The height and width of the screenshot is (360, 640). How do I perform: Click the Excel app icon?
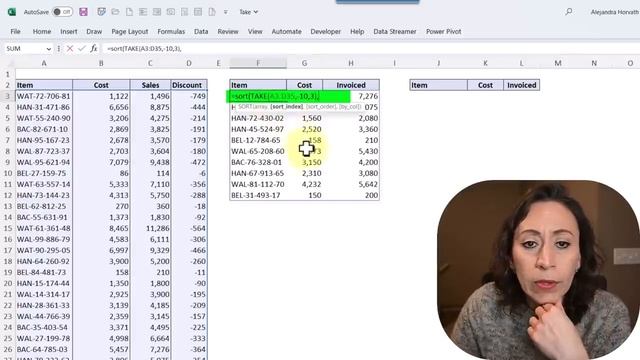tap(12, 12)
